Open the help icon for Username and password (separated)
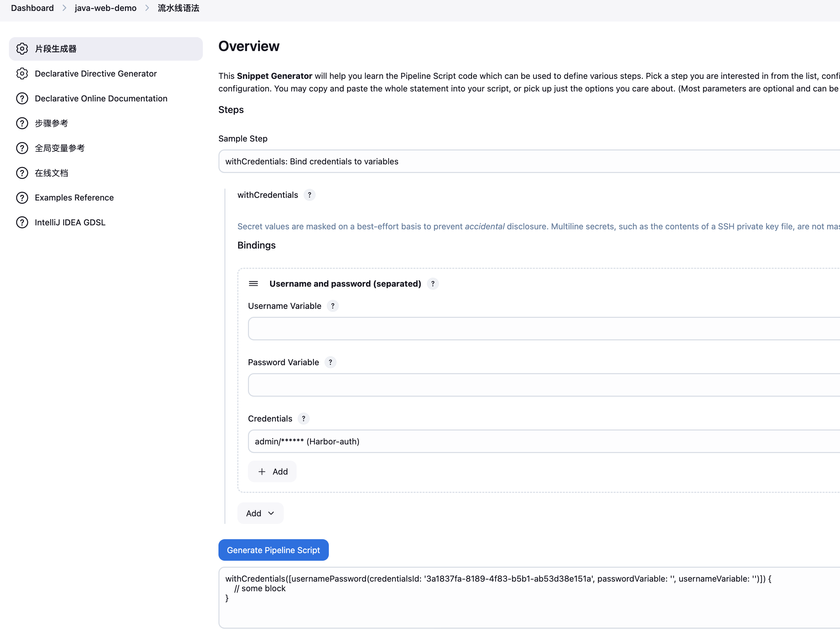Screen dimensions: 840x629 coord(433,284)
